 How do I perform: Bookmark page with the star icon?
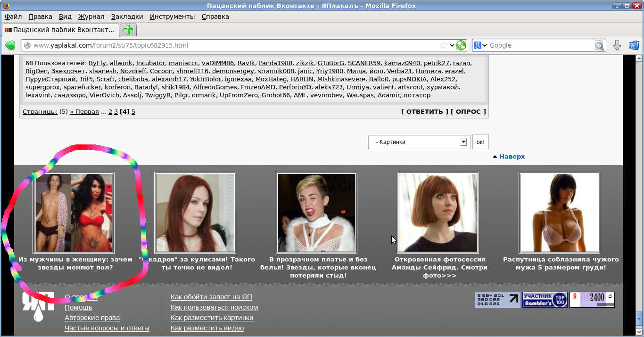pyautogui.click(x=443, y=45)
